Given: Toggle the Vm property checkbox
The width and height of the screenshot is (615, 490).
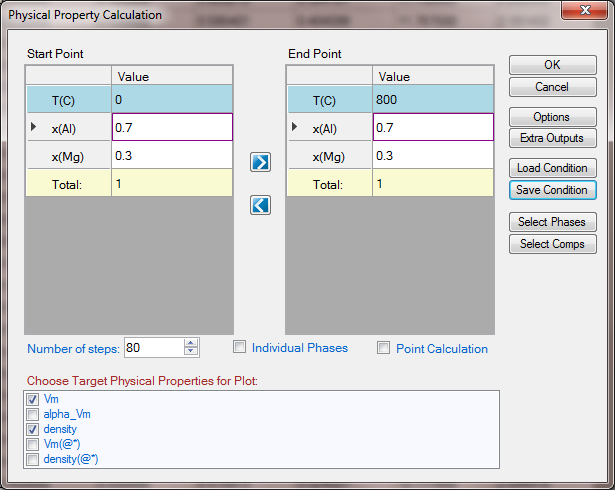Looking at the screenshot, I should click(x=33, y=400).
